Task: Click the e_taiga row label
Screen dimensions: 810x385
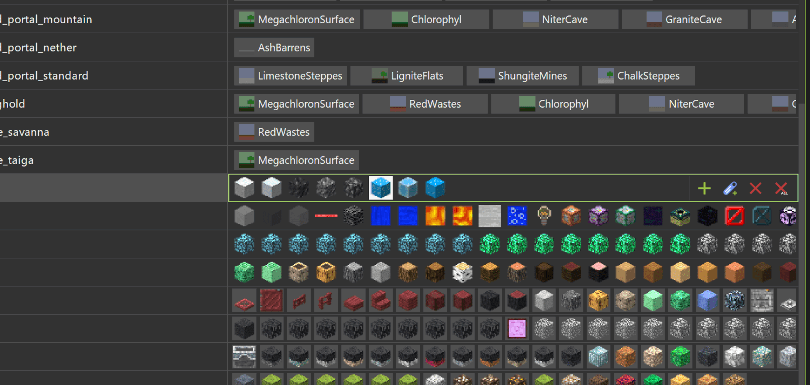Action: (17, 160)
